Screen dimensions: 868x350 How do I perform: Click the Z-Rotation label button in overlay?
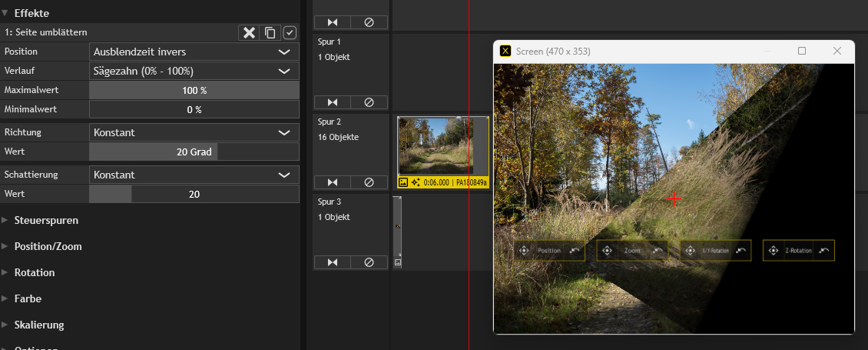[798, 251]
